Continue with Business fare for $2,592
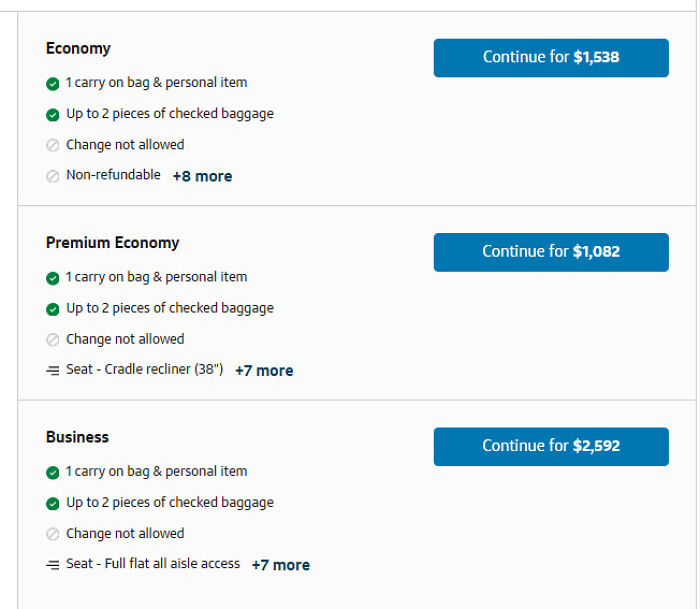The width and height of the screenshot is (700, 609). [551, 446]
